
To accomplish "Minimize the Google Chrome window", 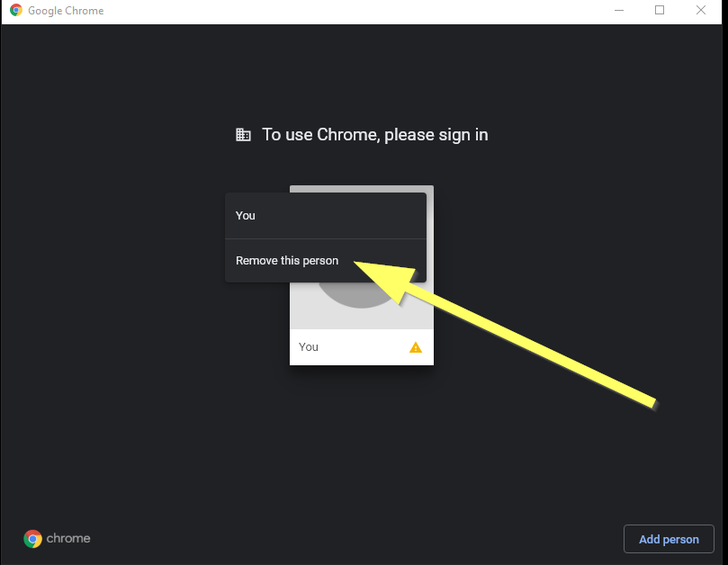I will [x=619, y=10].
